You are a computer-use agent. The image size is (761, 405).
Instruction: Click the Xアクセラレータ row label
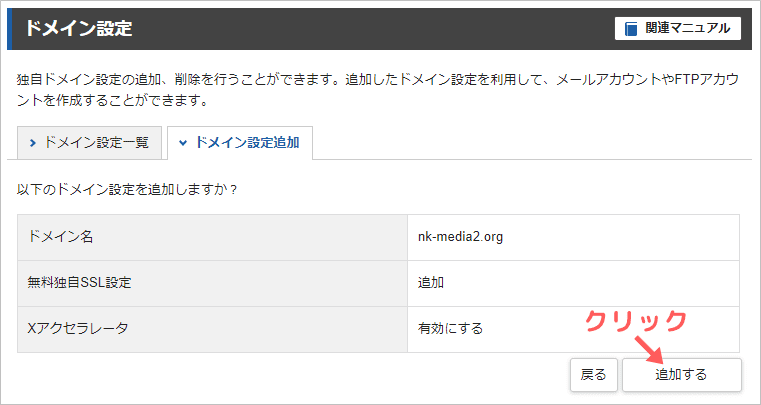tap(79, 328)
